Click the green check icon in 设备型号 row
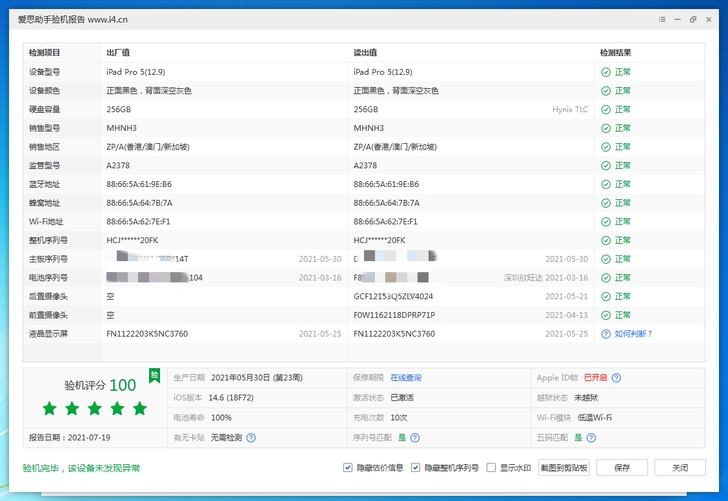The width and height of the screenshot is (728, 501). (x=606, y=72)
